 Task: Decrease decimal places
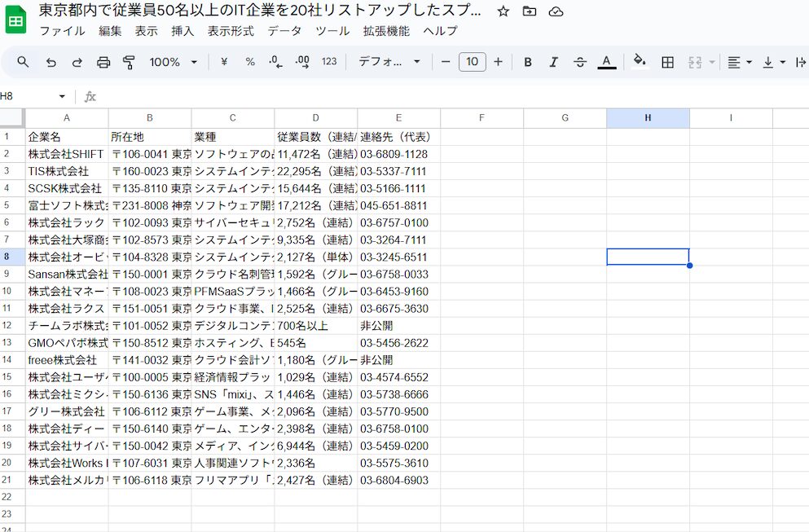275,62
